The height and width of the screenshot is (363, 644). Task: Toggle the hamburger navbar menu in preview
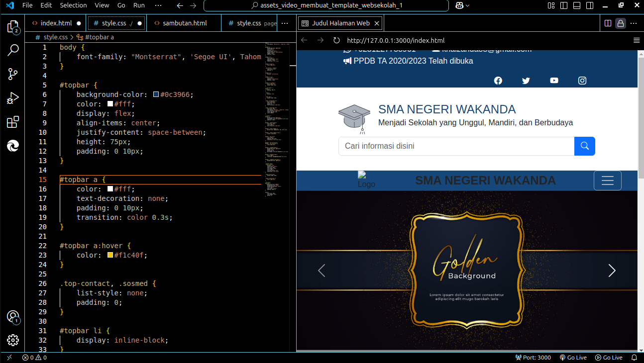click(607, 181)
